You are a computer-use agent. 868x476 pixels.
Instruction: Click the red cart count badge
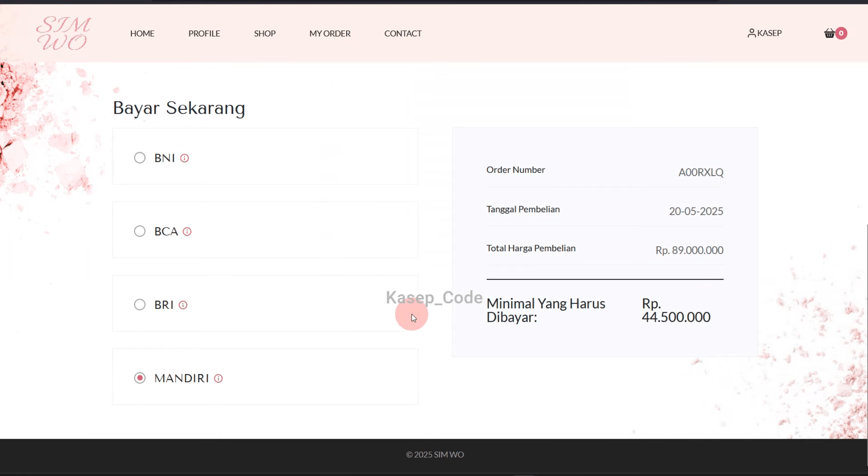click(841, 33)
